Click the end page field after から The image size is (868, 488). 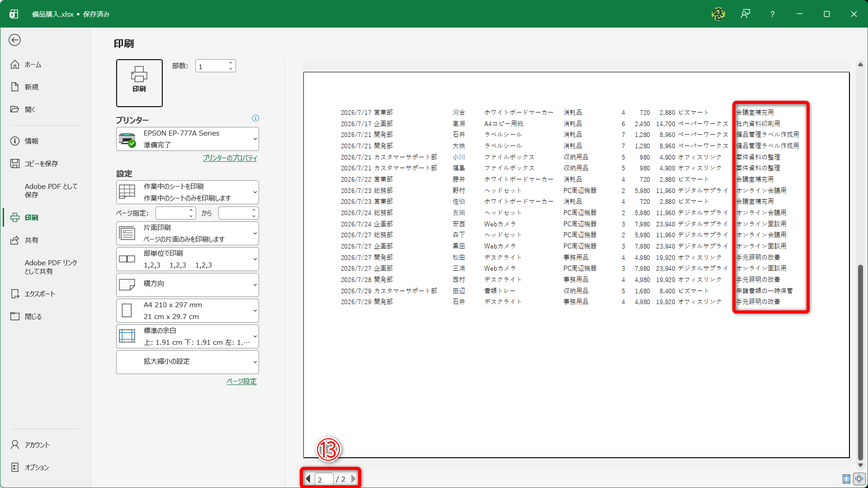click(x=235, y=213)
